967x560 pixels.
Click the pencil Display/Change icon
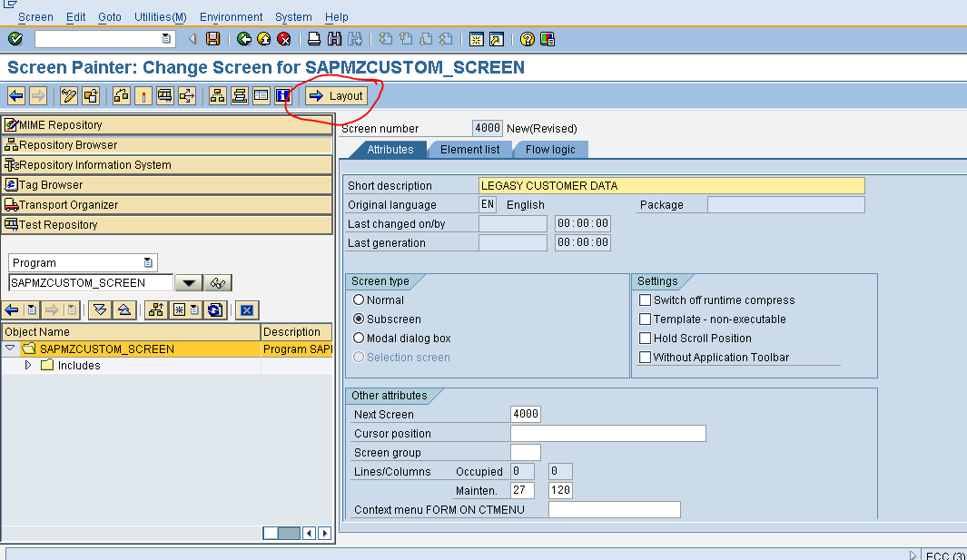tap(68, 95)
